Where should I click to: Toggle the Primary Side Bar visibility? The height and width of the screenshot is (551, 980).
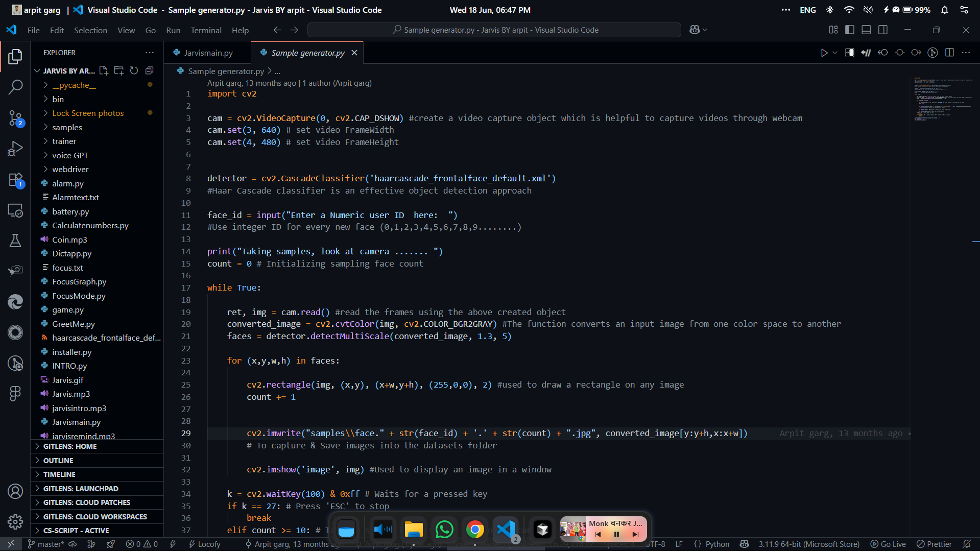(x=849, y=30)
